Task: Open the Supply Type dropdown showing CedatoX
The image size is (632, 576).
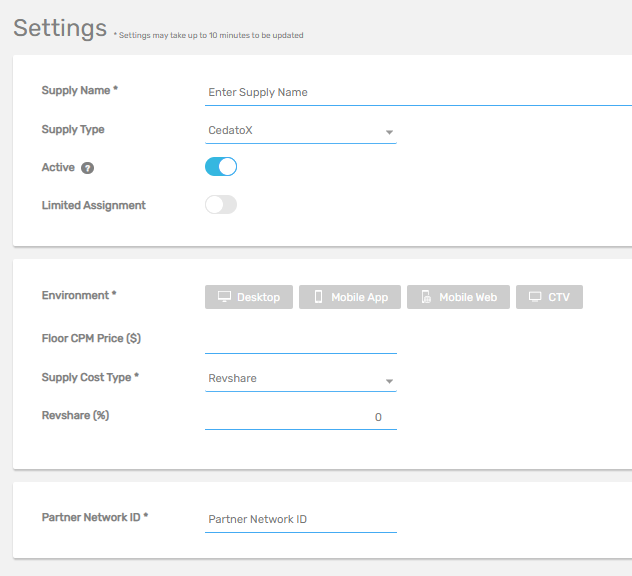Action: coord(301,131)
